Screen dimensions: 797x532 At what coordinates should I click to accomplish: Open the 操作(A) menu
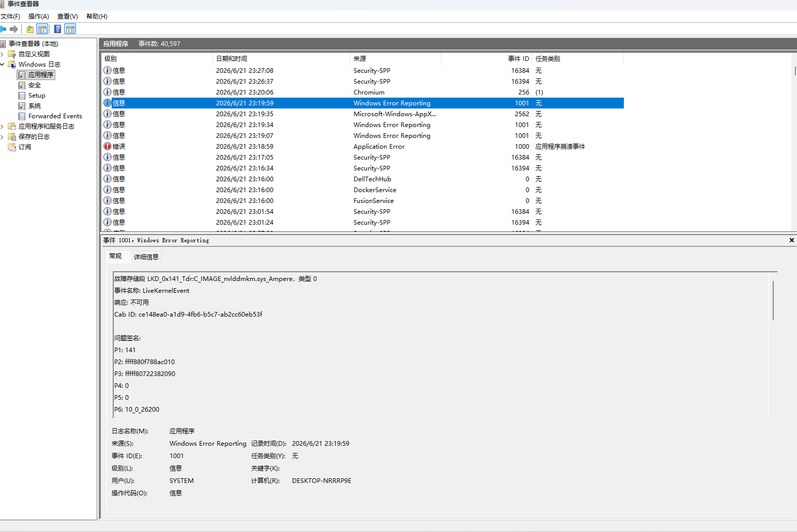(39, 17)
